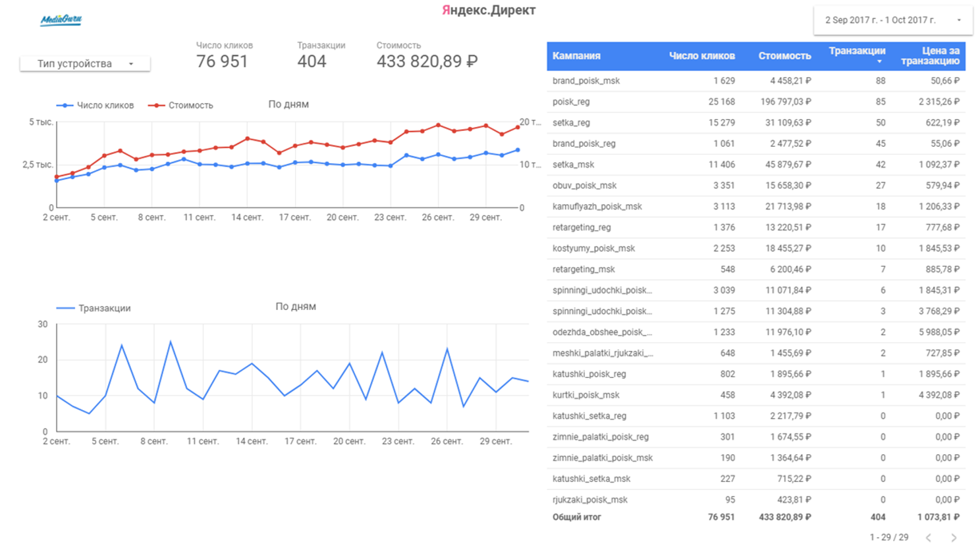Open the date range selector

[x=880, y=20]
